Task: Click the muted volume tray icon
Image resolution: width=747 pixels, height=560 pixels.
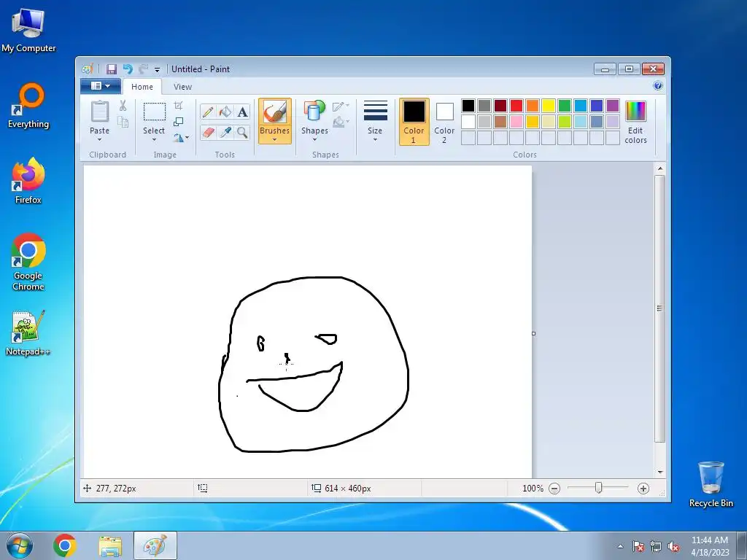Action: pos(673,546)
